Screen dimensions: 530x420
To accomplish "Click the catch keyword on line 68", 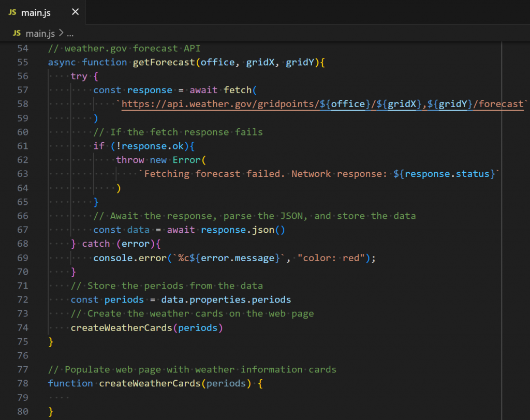I will (96, 243).
